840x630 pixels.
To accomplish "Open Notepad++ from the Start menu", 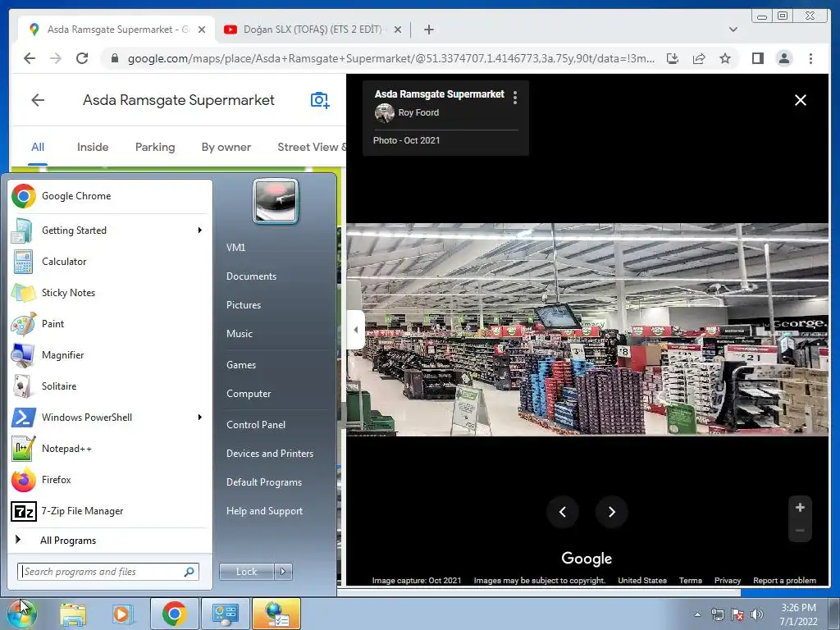I will pos(109,449).
